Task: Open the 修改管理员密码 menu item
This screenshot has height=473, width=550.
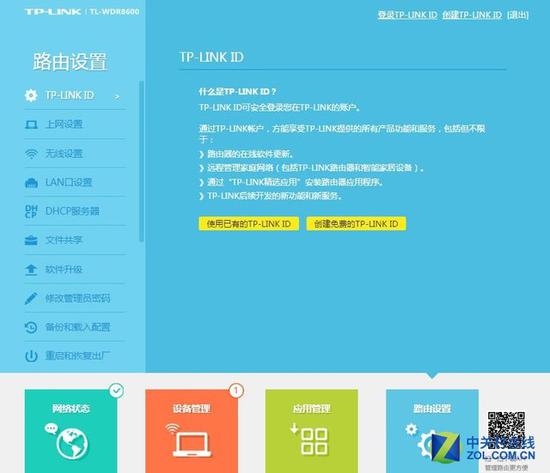Action: point(75,298)
